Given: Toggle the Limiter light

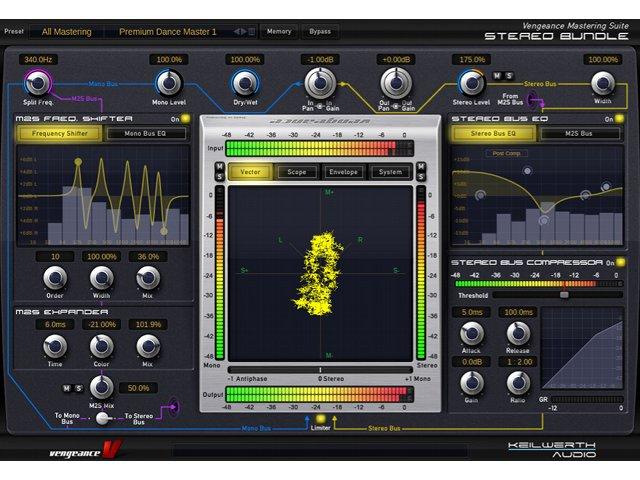Looking at the screenshot, I should pos(320,418).
